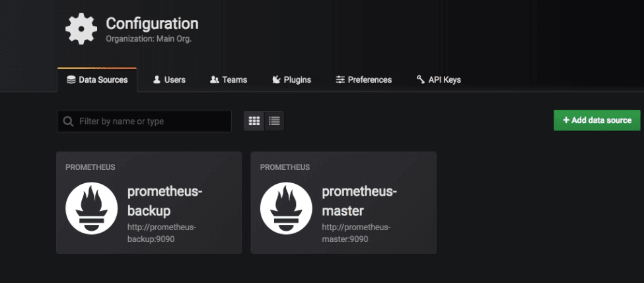Open the Teams tab
This screenshot has width=644, height=283.
click(229, 80)
